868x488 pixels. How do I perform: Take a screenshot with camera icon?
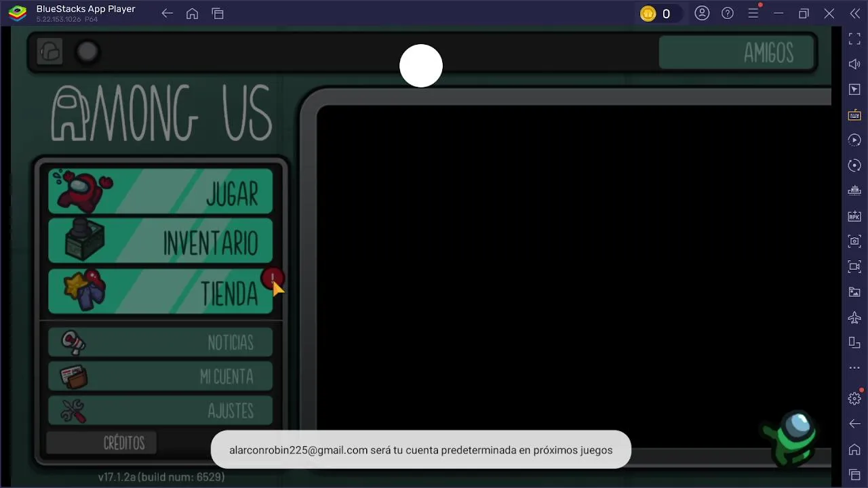[x=854, y=241]
